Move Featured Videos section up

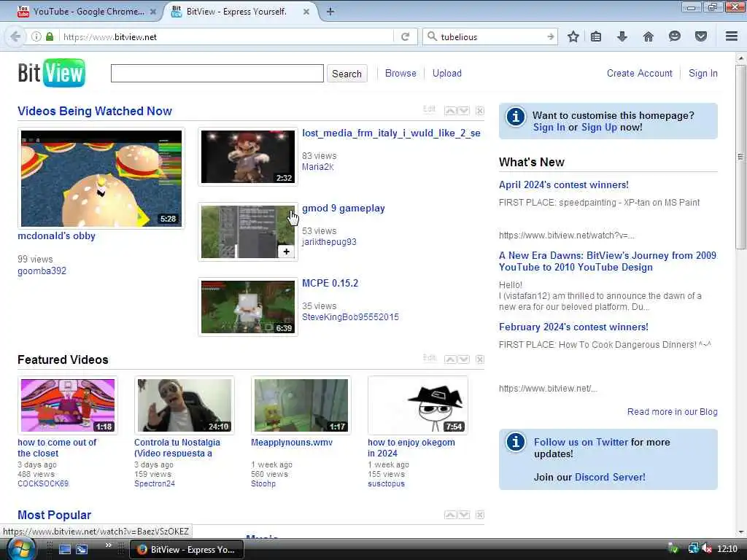pyautogui.click(x=450, y=359)
